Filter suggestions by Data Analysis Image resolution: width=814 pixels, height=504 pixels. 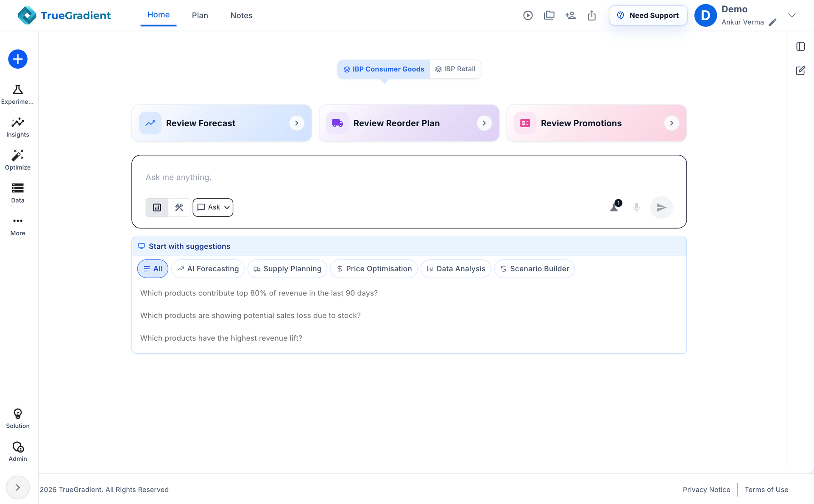pyautogui.click(x=456, y=269)
